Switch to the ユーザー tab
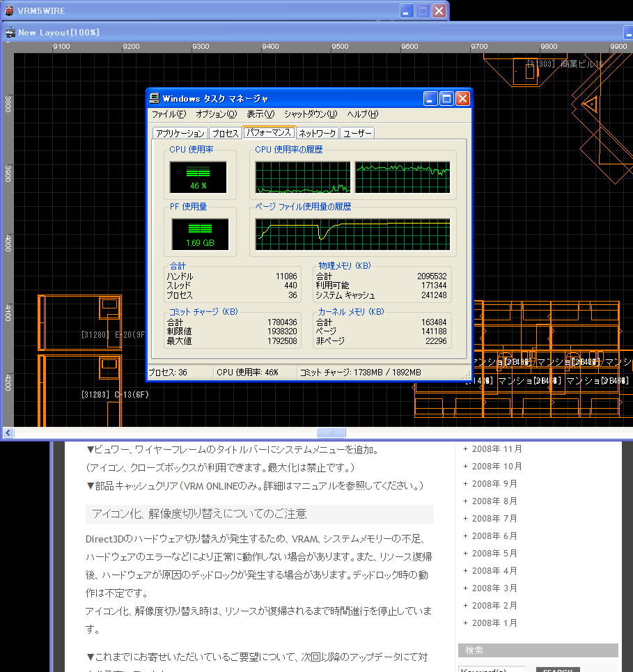 [x=357, y=133]
